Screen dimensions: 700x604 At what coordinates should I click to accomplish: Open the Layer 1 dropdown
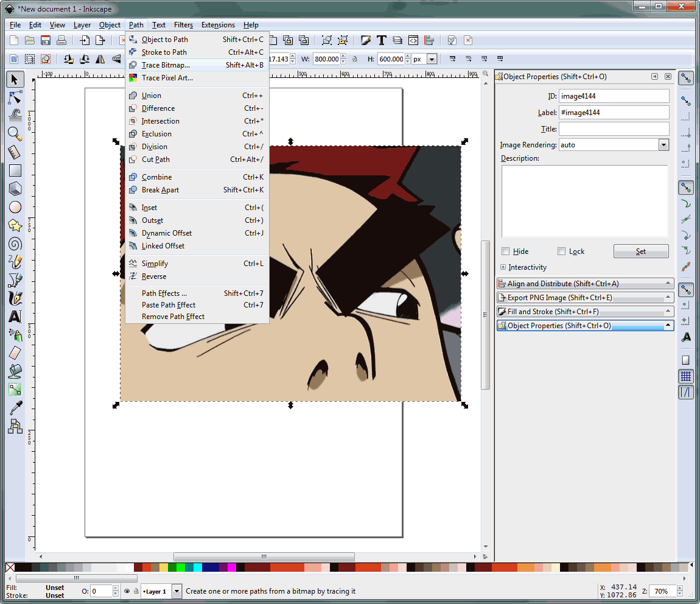(177, 591)
